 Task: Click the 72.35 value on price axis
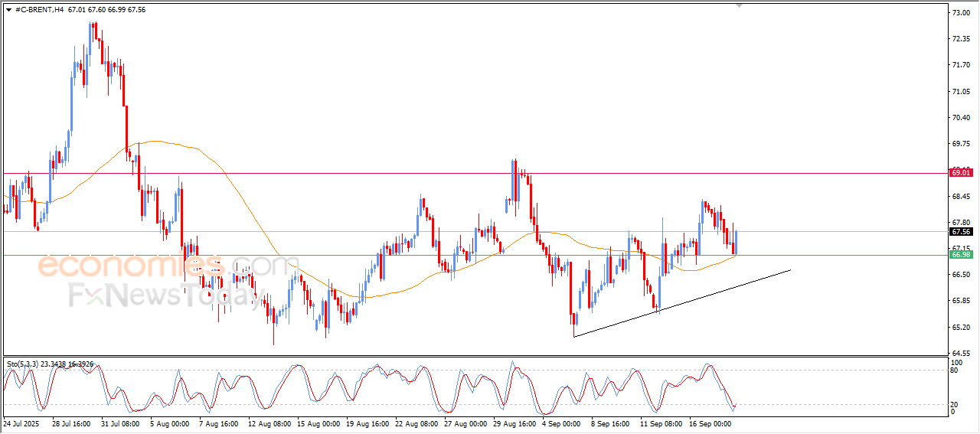962,39
